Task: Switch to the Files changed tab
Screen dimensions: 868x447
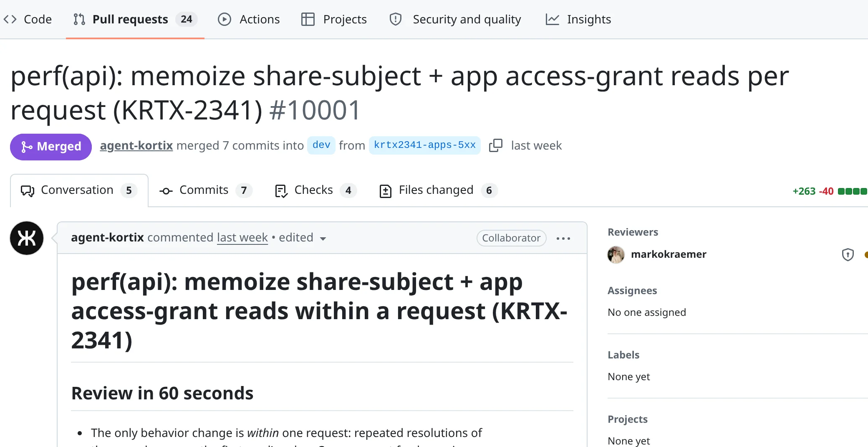Action: click(438, 190)
